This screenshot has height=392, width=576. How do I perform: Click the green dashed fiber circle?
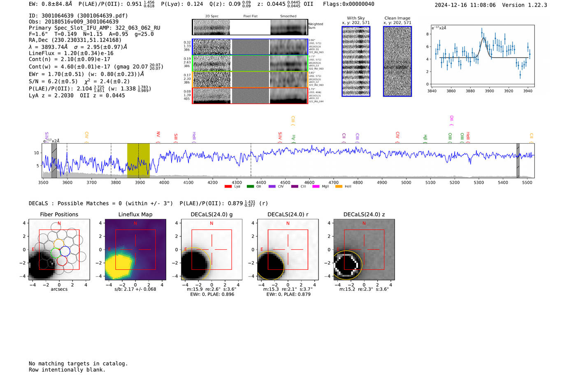56,253
